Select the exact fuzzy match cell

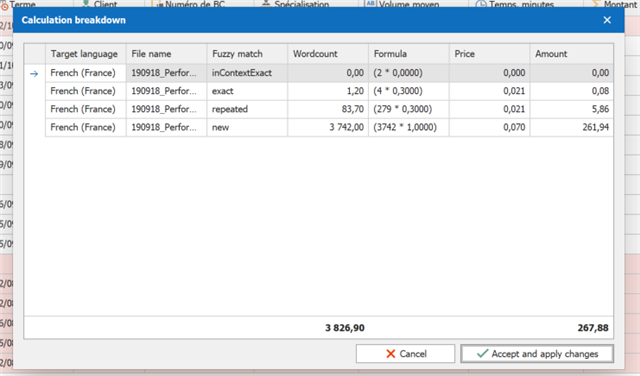247,91
